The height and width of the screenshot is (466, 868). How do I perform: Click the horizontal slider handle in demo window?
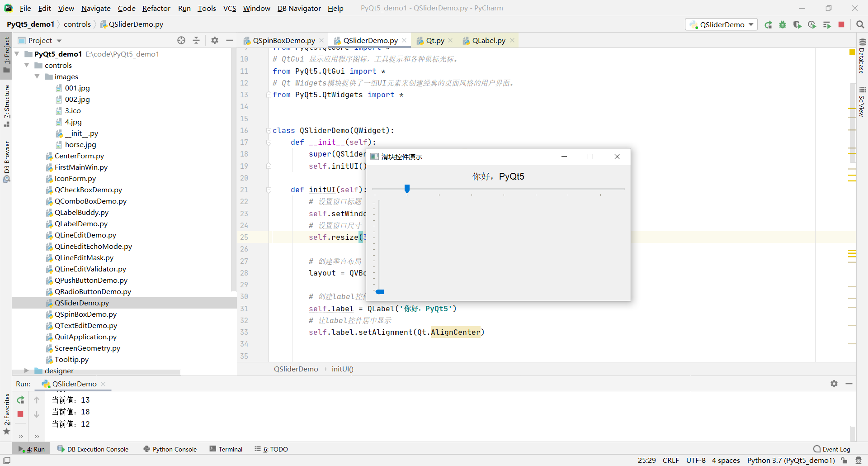click(x=407, y=189)
